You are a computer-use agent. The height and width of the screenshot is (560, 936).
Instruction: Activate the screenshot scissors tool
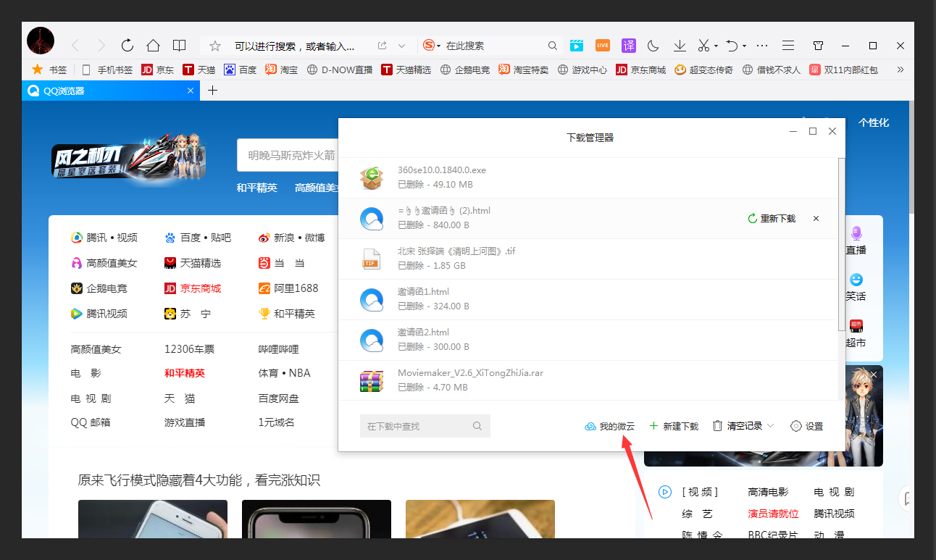click(703, 45)
